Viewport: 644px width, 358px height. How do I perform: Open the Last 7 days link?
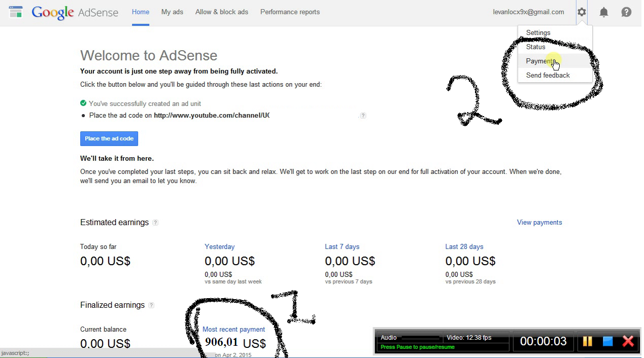[x=342, y=247]
